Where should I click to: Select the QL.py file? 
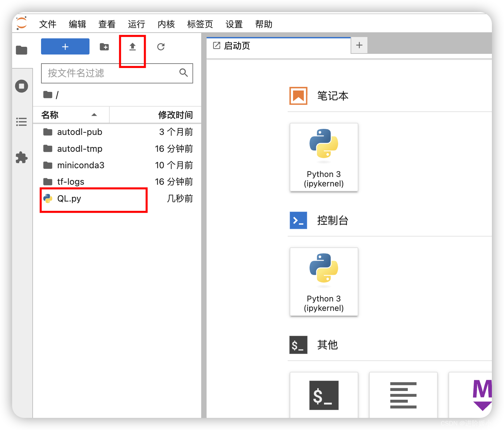pos(117,199)
